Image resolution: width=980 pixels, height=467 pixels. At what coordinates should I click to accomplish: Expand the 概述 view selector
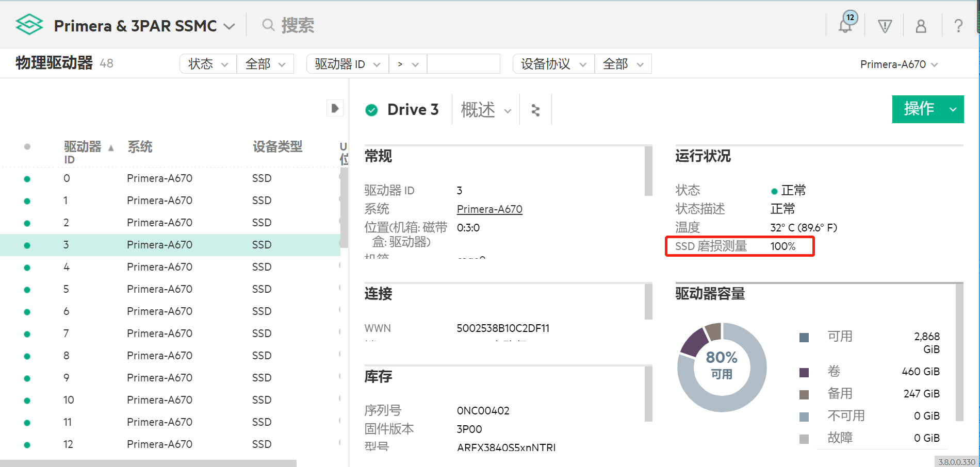coord(485,110)
